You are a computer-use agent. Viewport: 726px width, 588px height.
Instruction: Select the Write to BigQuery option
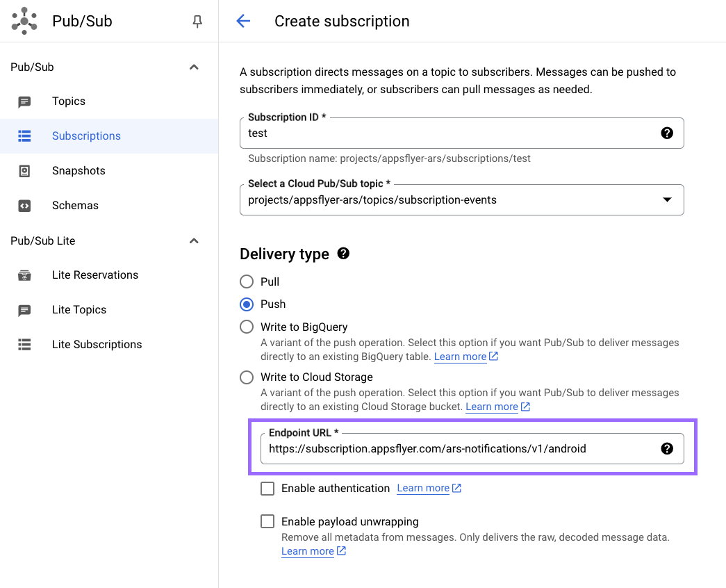point(247,327)
